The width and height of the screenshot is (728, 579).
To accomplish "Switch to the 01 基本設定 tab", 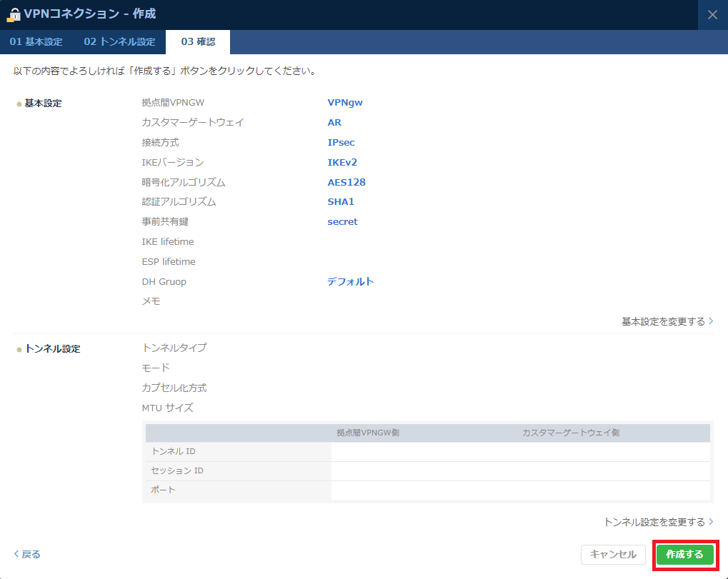I will tap(36, 42).
